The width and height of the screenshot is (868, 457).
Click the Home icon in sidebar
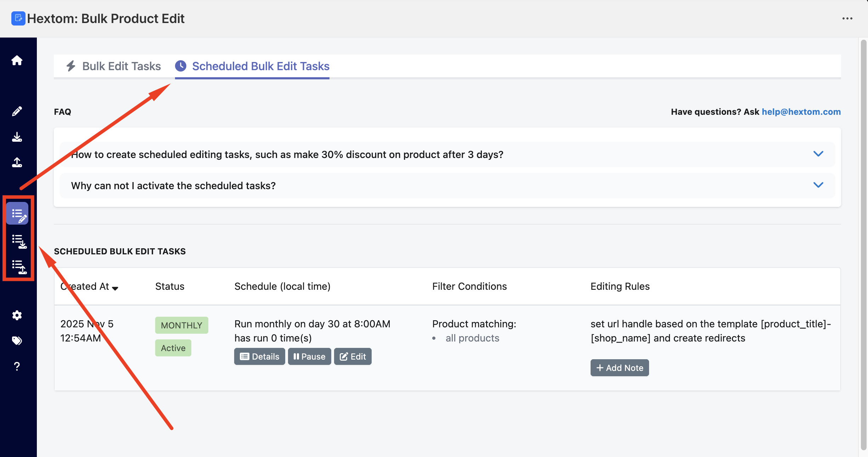(17, 61)
